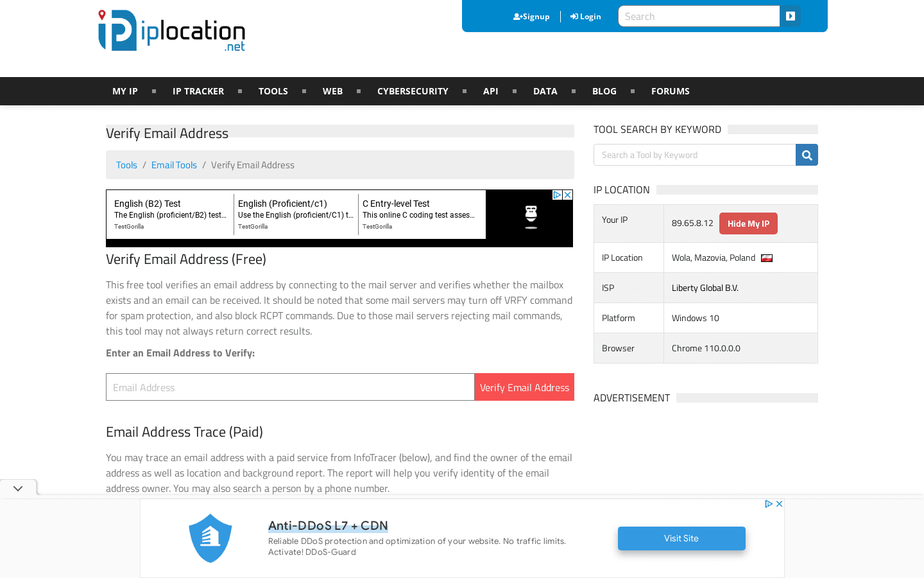Close the top banner ad via X icon
The height and width of the screenshot is (578, 924).
tap(568, 194)
